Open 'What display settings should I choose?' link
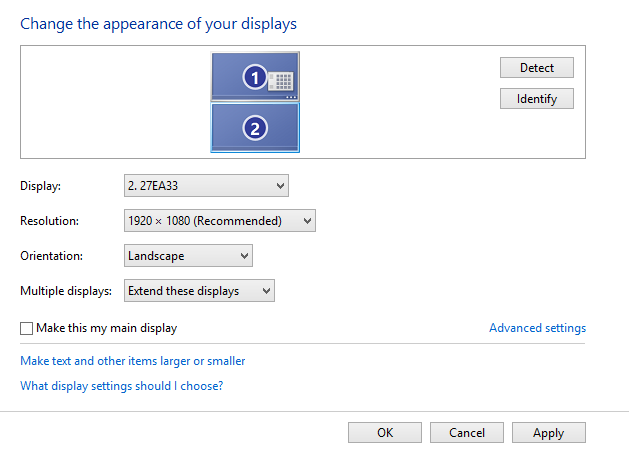This screenshot has height=476, width=629. point(122,385)
